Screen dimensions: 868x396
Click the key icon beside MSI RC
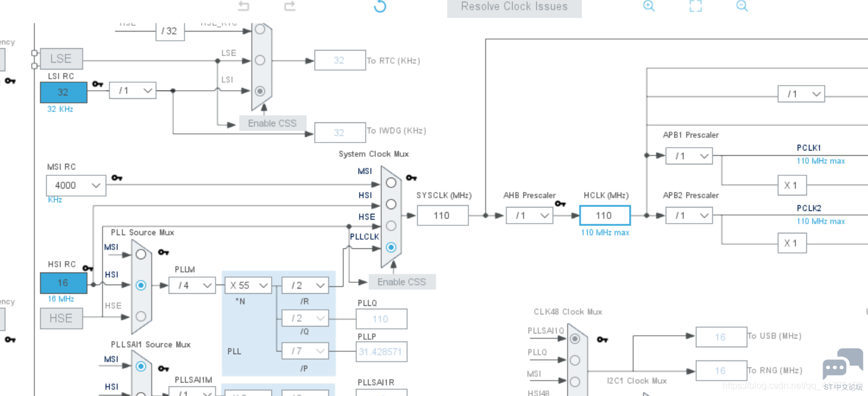[x=117, y=178]
